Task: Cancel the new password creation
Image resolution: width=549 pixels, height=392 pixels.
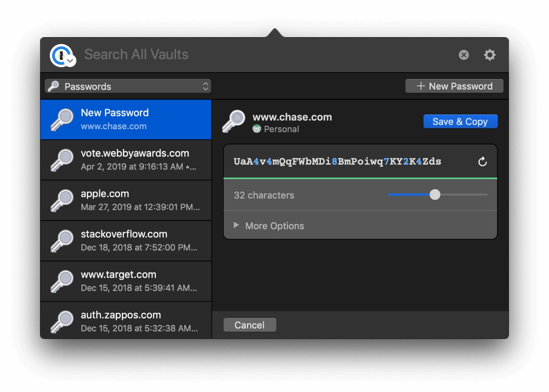Action: tap(250, 324)
